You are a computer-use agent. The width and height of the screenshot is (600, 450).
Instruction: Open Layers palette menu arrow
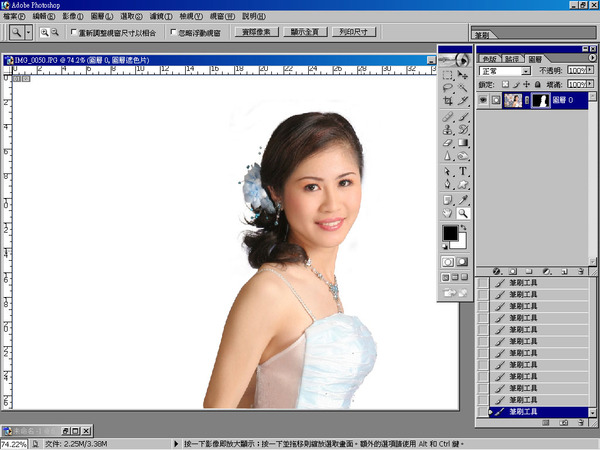click(x=592, y=57)
